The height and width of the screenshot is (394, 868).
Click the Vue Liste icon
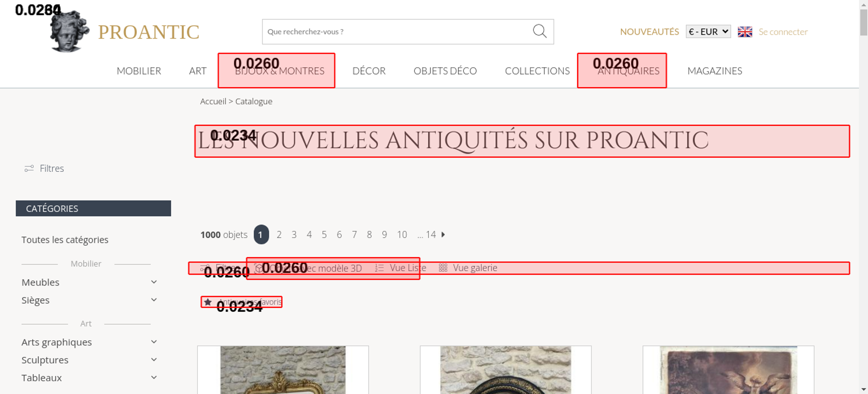pos(379,268)
